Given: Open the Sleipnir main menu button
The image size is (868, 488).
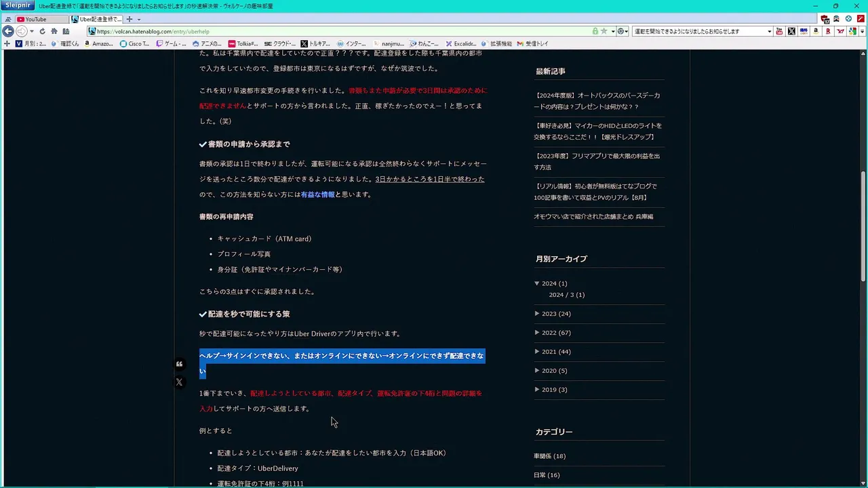Looking at the screenshot, I should click(x=18, y=5).
